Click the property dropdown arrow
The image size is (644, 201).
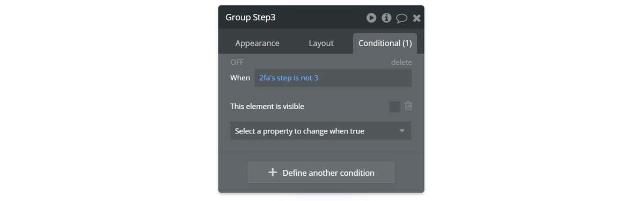point(402,131)
